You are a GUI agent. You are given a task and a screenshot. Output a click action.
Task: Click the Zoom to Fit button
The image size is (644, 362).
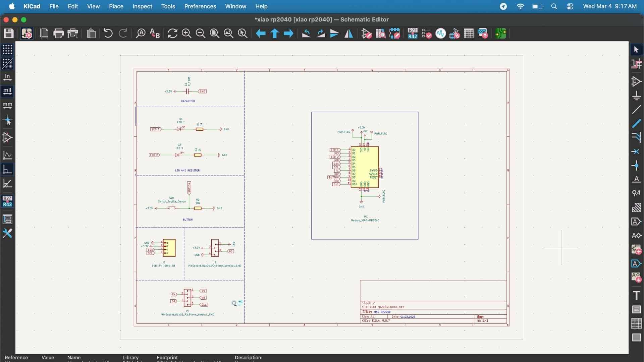click(x=214, y=34)
